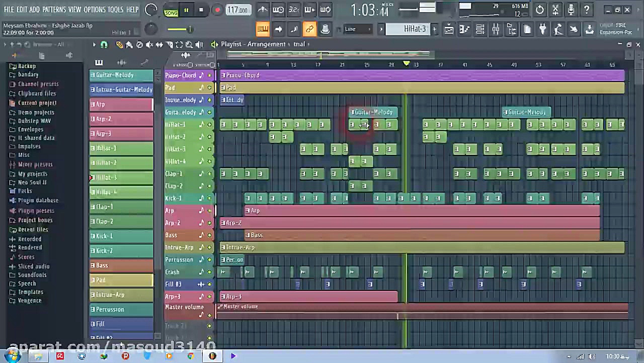
Task: Select the Bass pattern in picker
Action: pyautogui.click(x=121, y=265)
